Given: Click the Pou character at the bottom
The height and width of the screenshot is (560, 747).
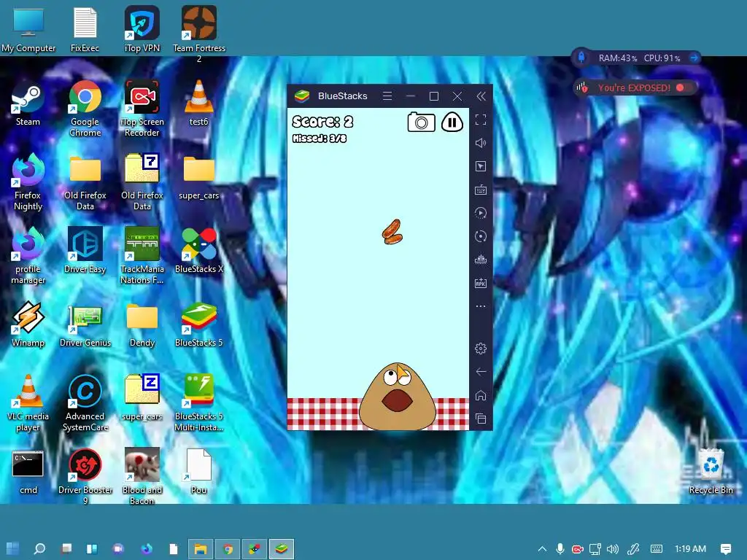Looking at the screenshot, I should [x=397, y=397].
